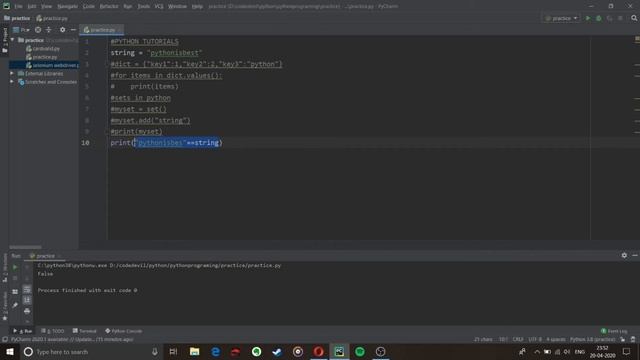Open the Project view mode dropdown
Screen dimensions: 640x360
[21, 30]
